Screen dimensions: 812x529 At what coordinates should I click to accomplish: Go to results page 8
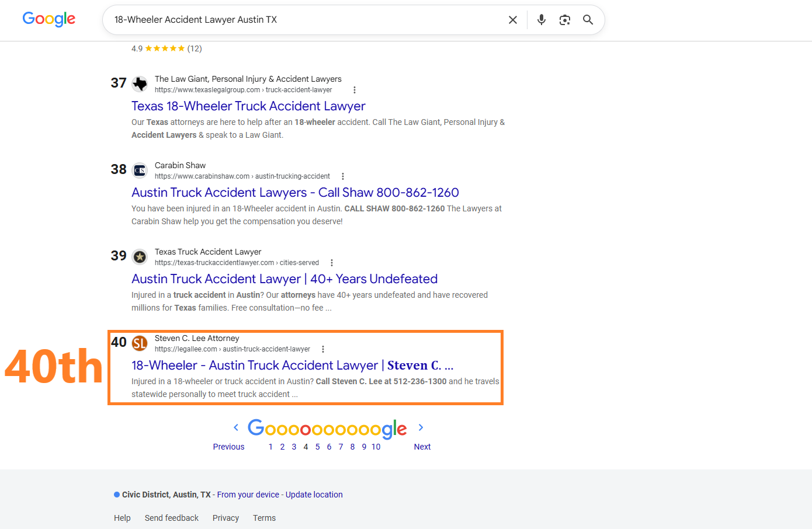[x=352, y=447]
